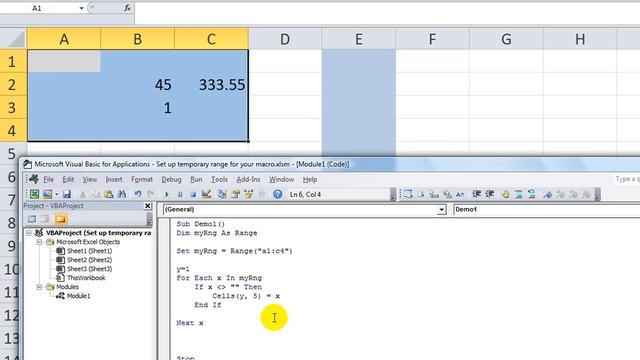Click View Code icon in Project pane
The image size is (640, 360).
pyautogui.click(x=32, y=219)
